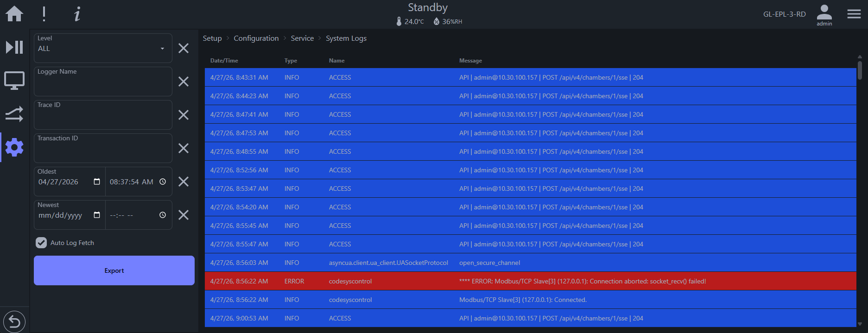This screenshot has height=333, width=868.
Task: Click the Type column header
Action: click(x=291, y=61)
